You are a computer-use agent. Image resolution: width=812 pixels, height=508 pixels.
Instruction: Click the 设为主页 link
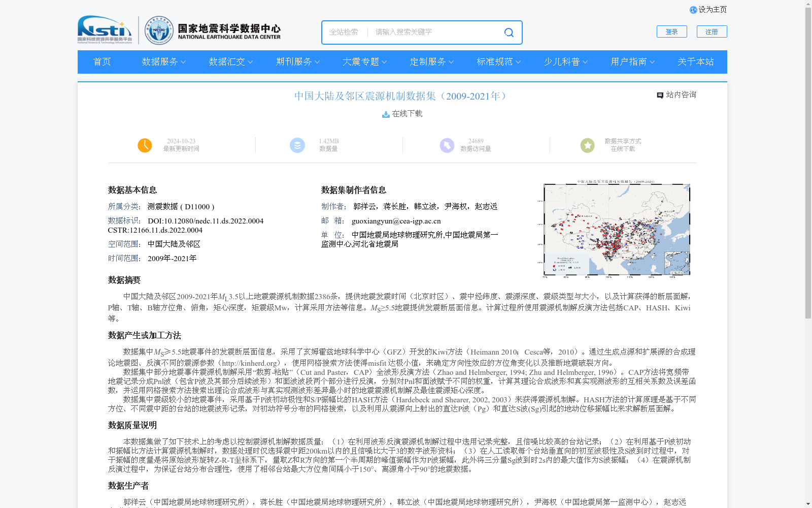[x=713, y=10]
